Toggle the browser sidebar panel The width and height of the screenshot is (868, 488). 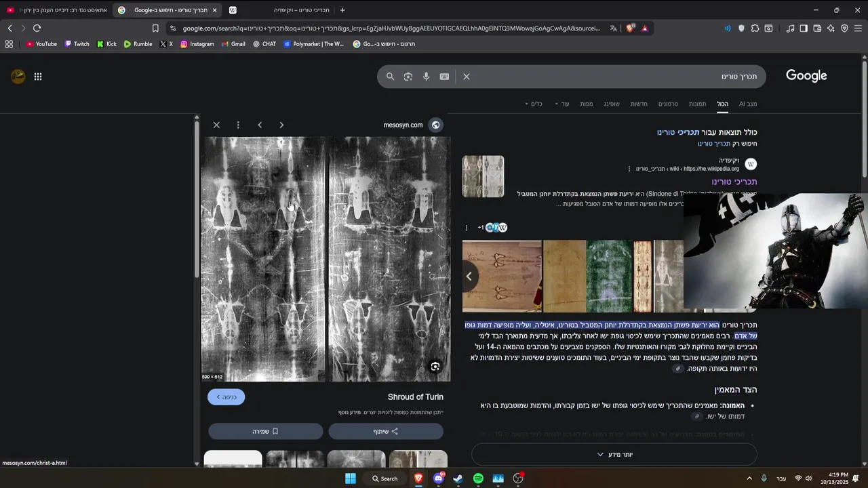[804, 28]
